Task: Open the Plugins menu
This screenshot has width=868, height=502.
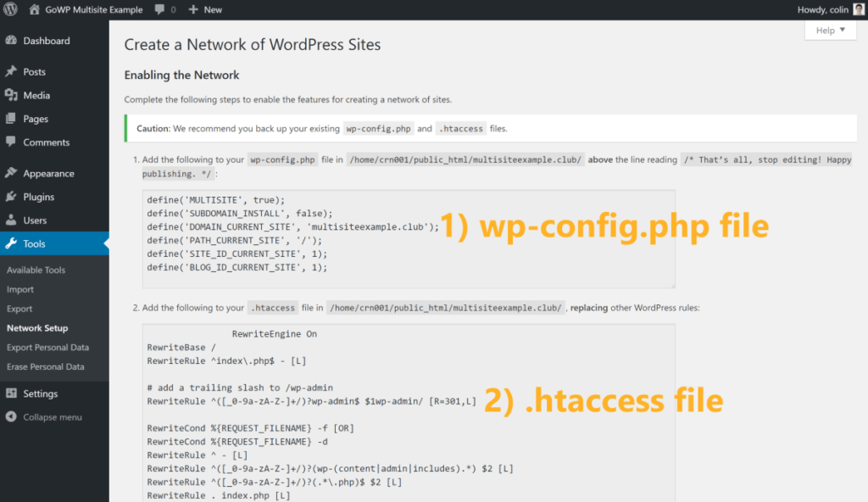Action: [39, 197]
